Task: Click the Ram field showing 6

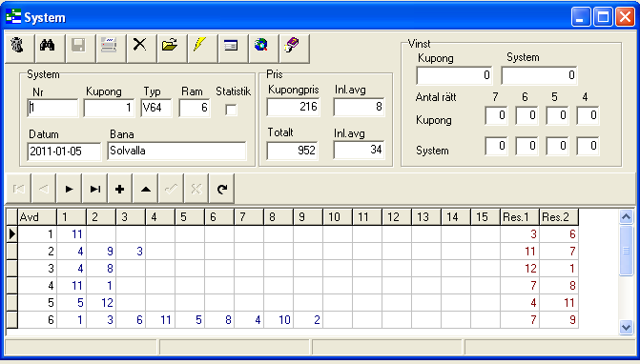Action: coord(195,108)
